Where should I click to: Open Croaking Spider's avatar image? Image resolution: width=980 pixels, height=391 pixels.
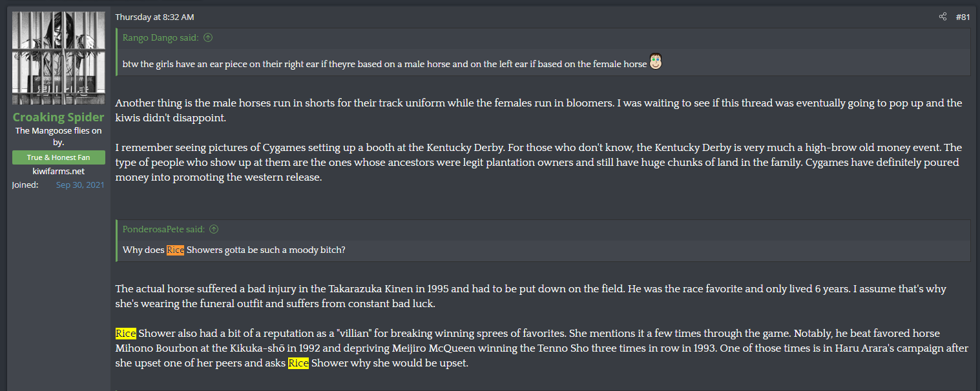tap(58, 57)
